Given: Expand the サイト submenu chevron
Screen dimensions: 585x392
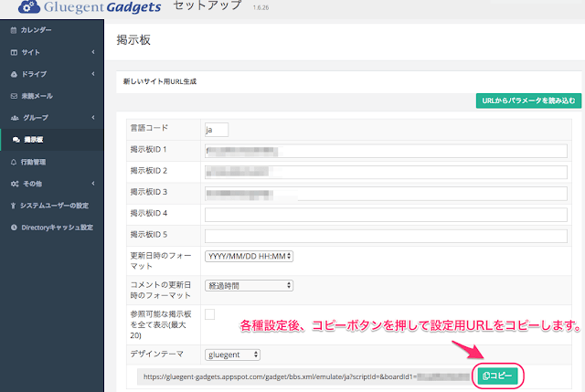Looking at the screenshot, I should (x=93, y=52).
